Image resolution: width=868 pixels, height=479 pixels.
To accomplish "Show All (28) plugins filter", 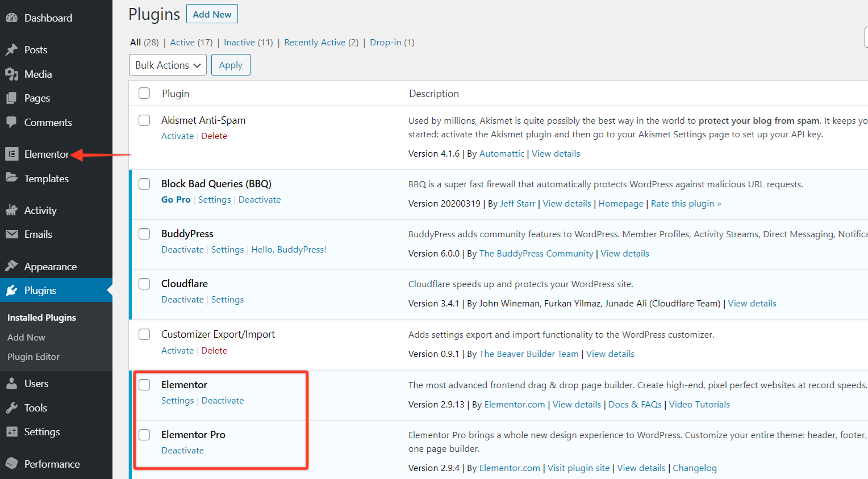I will pos(144,42).
